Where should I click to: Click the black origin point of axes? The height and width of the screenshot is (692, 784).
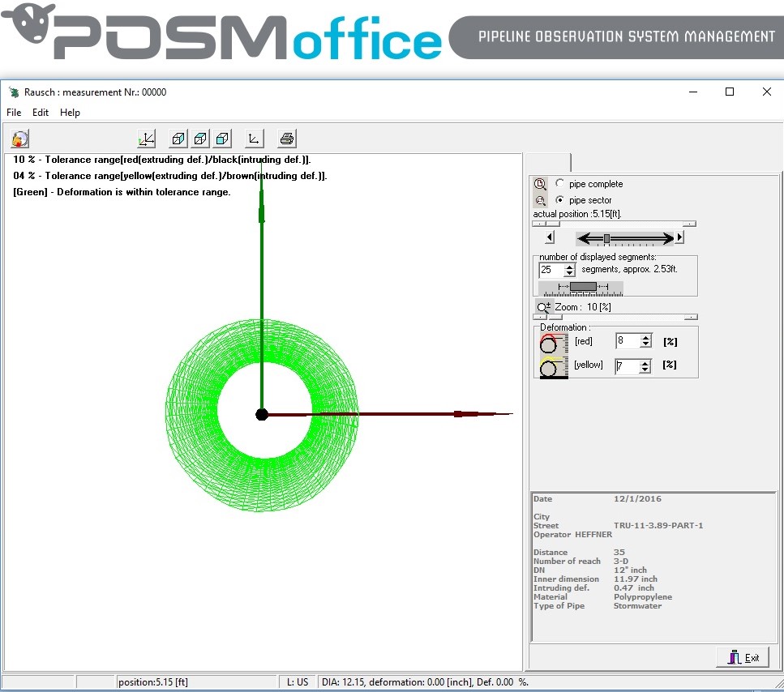[262, 414]
